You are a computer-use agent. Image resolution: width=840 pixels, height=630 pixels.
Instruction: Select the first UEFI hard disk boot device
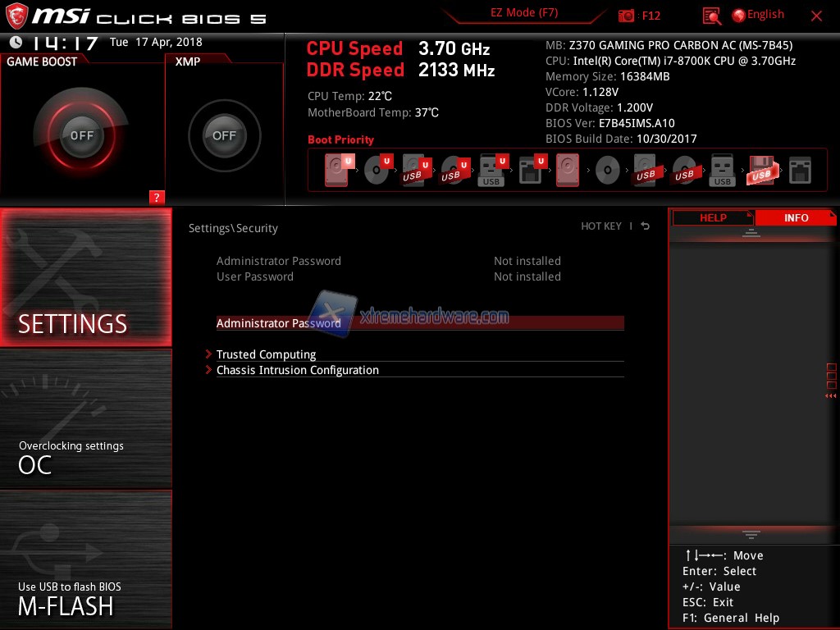(x=337, y=171)
